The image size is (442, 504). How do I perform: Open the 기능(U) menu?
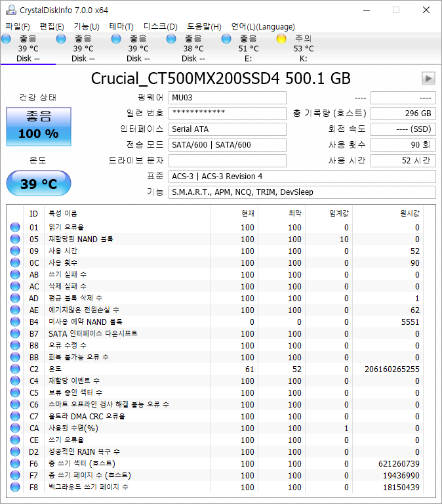[x=87, y=27]
